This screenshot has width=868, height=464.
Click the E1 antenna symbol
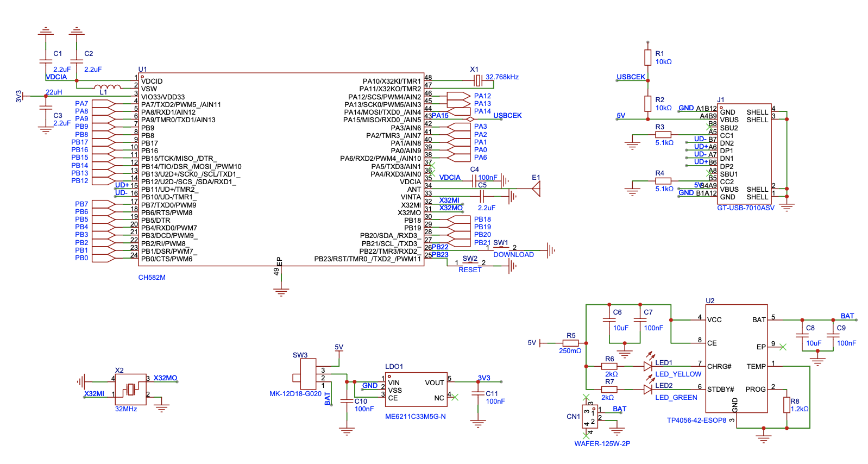pos(536,189)
